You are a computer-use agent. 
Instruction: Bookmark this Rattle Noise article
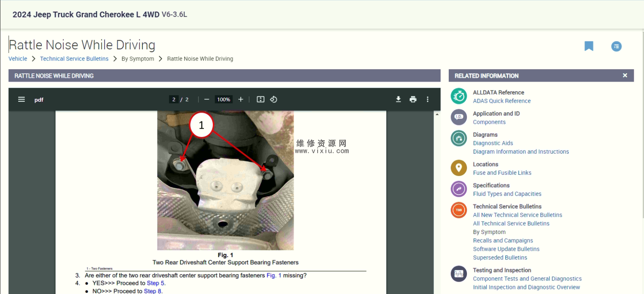coord(589,46)
